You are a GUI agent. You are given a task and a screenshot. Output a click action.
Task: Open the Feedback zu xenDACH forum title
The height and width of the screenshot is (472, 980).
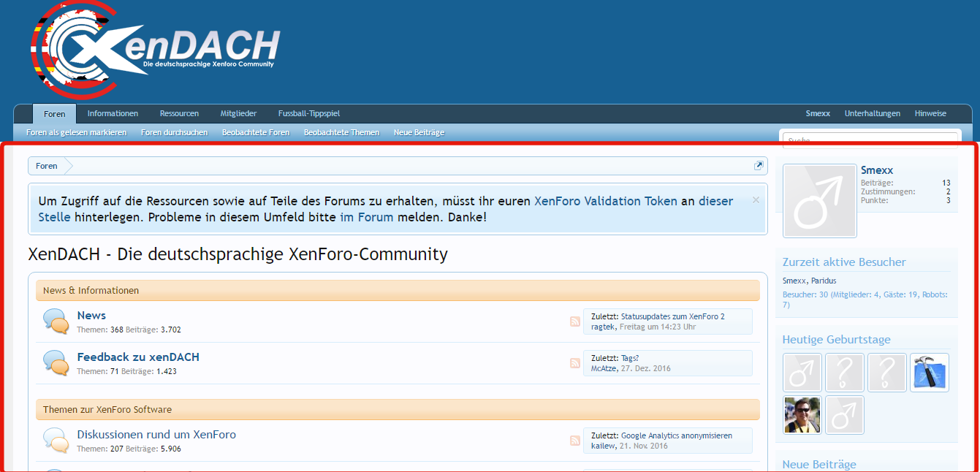(x=138, y=357)
